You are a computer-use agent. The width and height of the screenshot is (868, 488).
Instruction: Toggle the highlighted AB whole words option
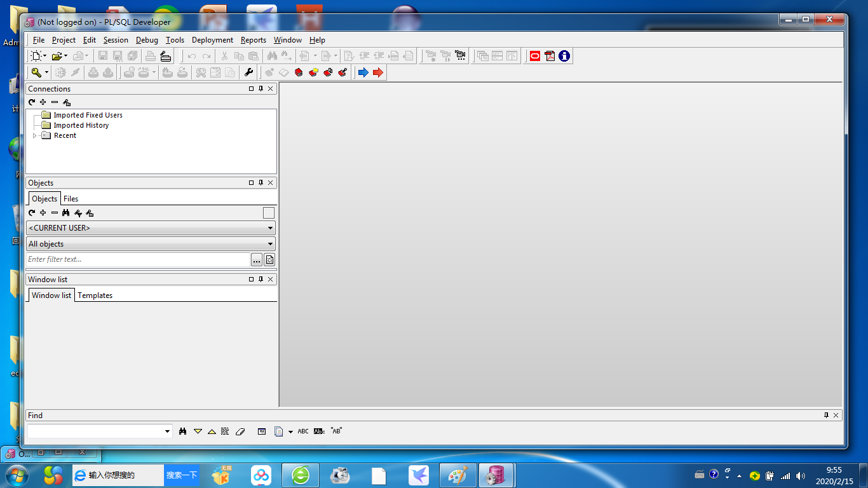pyautogui.click(x=319, y=431)
